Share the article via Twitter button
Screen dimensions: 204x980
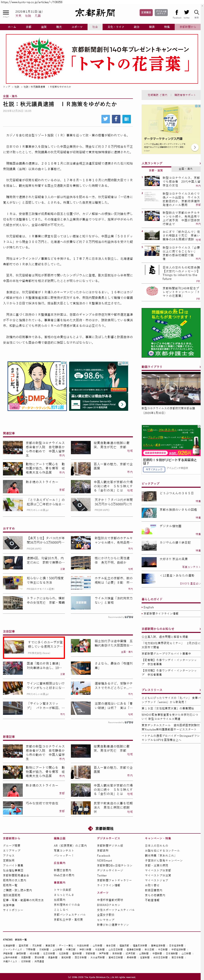click(x=106, y=119)
